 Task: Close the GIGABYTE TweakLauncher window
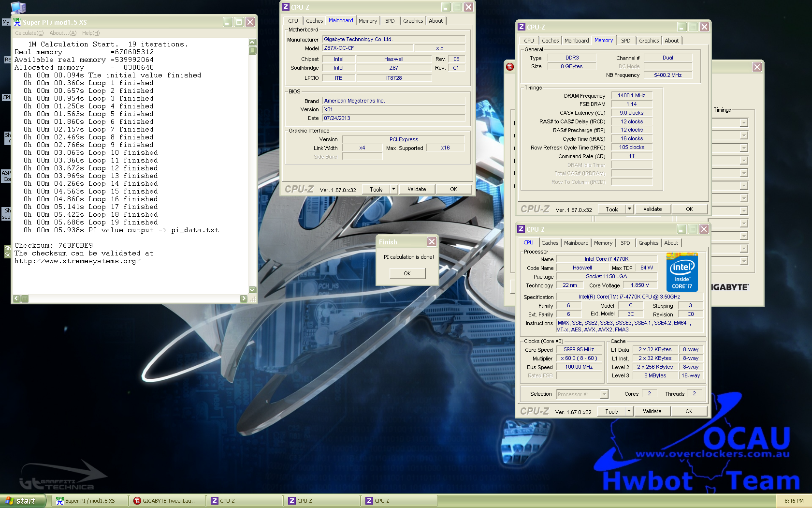757,67
